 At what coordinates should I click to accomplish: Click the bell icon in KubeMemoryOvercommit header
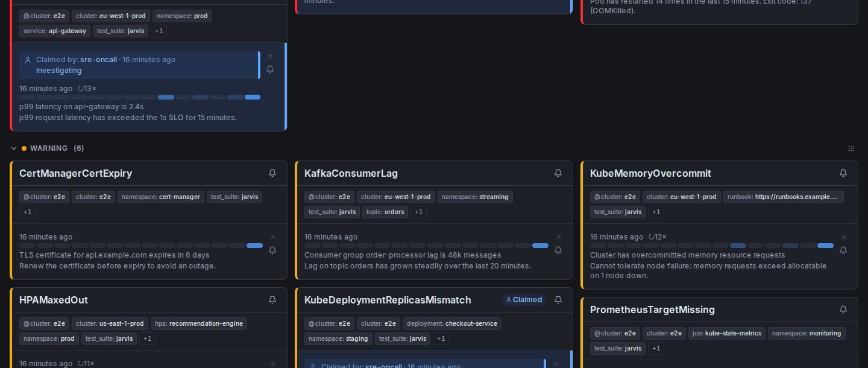pos(843,173)
